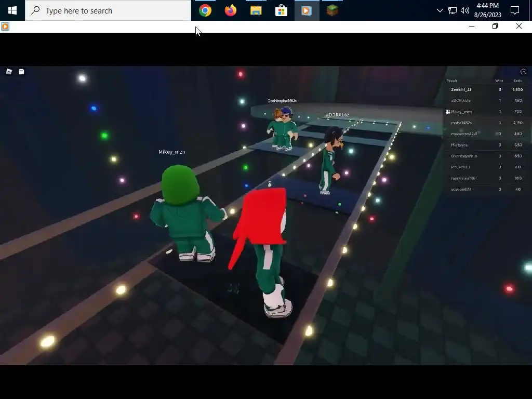
Task: Select the friend icon beside Mikey_mzn
Action: [x=448, y=112]
